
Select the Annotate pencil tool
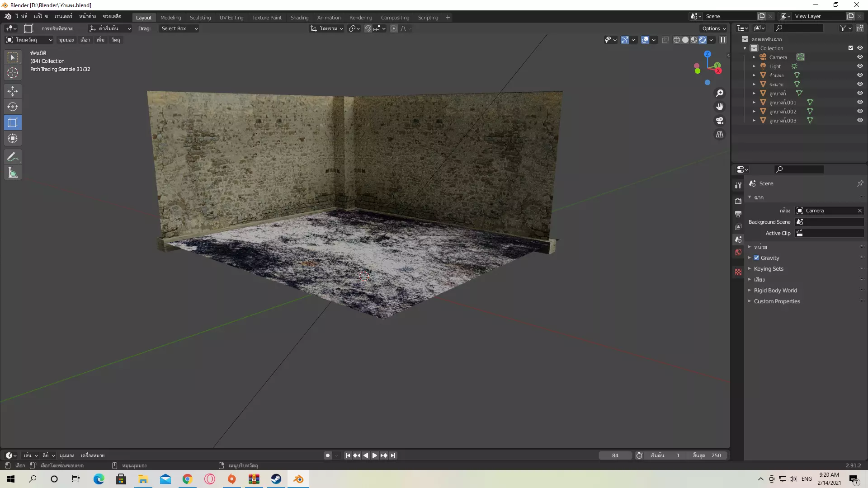13,157
